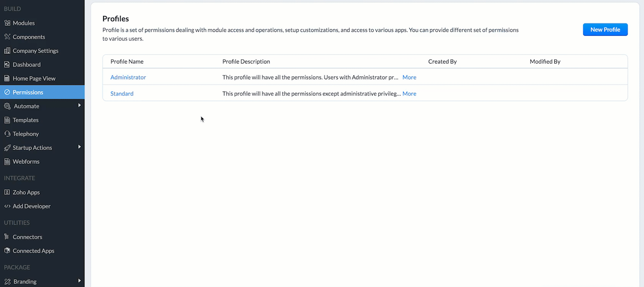This screenshot has height=287, width=644.
Task: Click the Company Settings building icon
Action: tap(7, 51)
